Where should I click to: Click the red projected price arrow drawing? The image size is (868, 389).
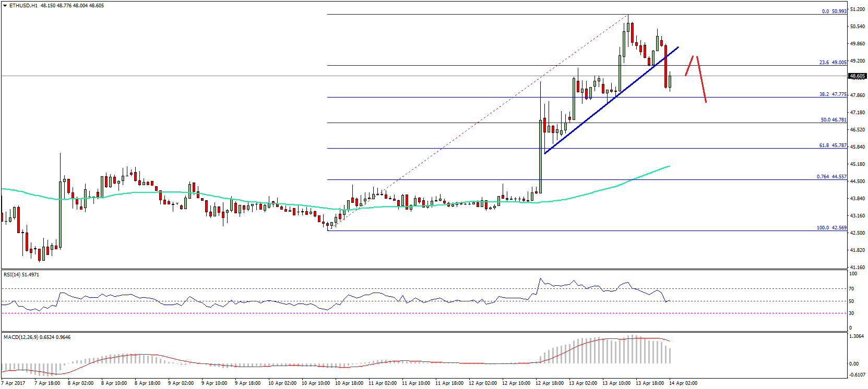(x=701, y=78)
